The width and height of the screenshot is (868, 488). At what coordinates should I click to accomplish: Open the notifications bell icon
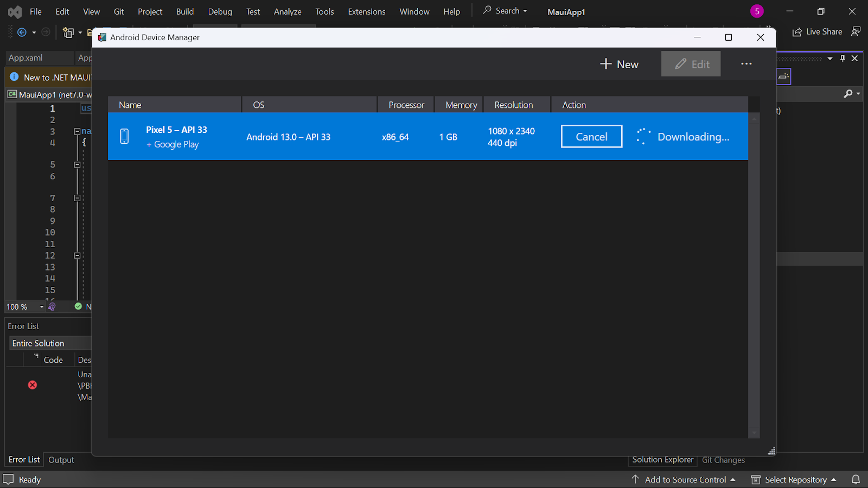856,479
